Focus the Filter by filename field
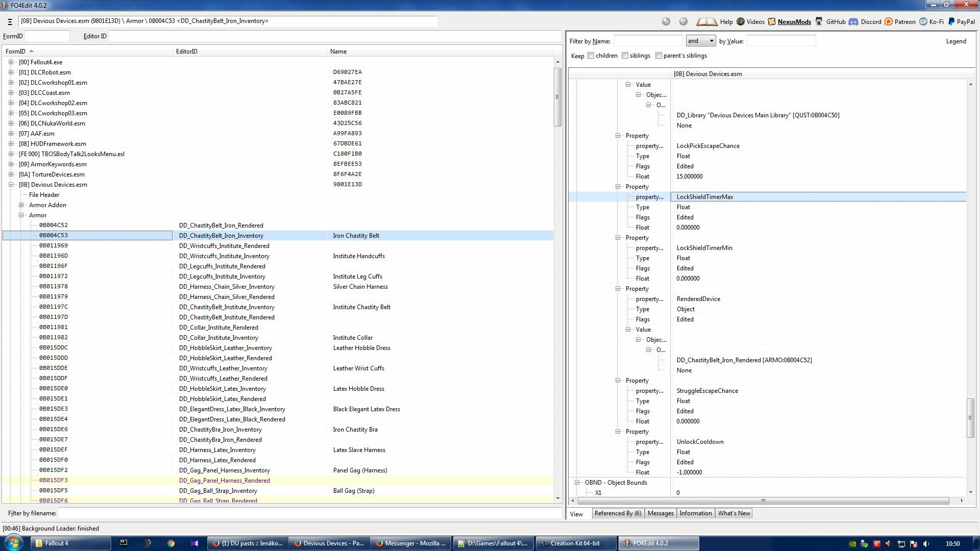This screenshot has height=551, width=980. pos(309,513)
